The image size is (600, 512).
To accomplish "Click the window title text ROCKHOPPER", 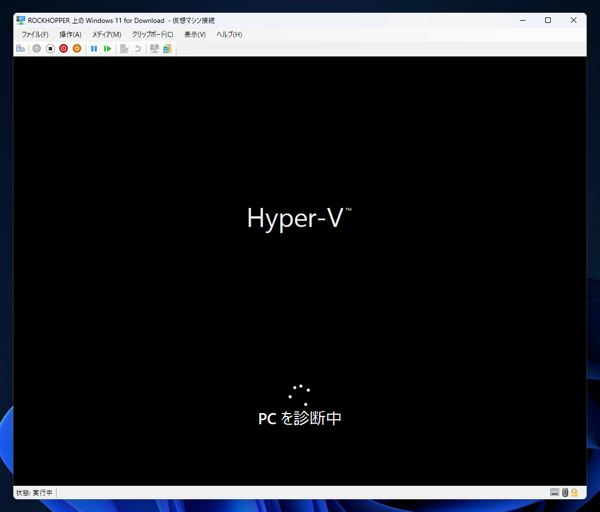I will pos(49,21).
